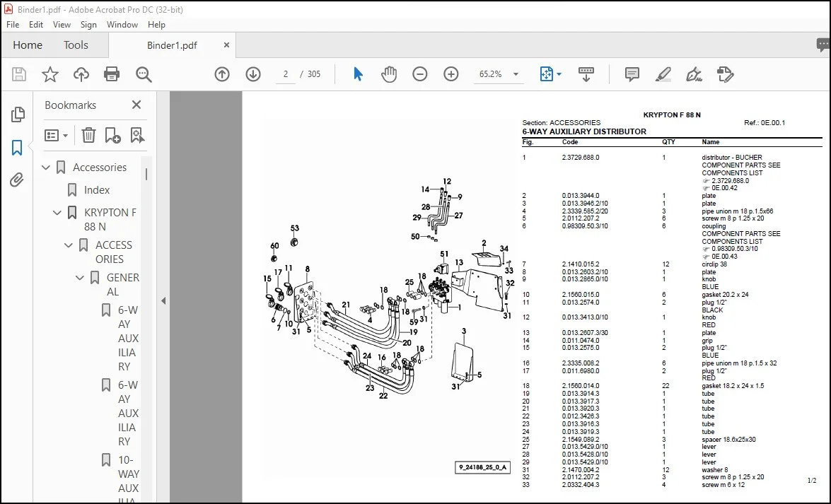Close the Binder1.pdf tab
The image size is (831, 504).
226,45
